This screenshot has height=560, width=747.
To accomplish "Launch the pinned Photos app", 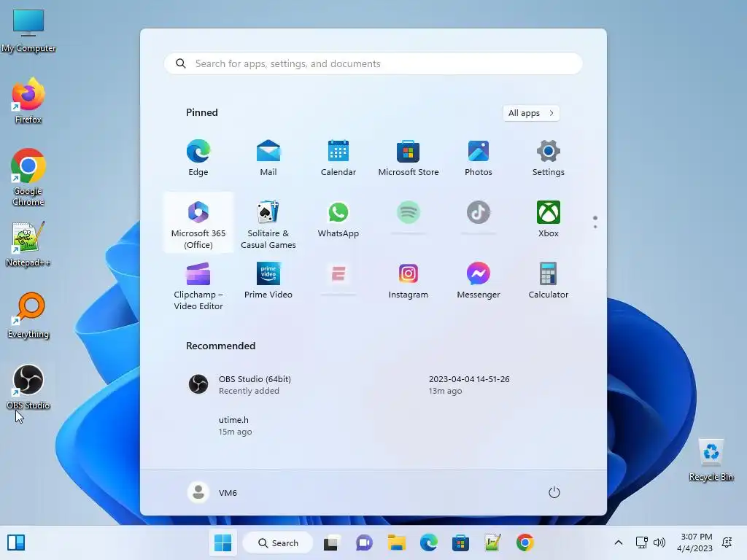I will pyautogui.click(x=479, y=158).
